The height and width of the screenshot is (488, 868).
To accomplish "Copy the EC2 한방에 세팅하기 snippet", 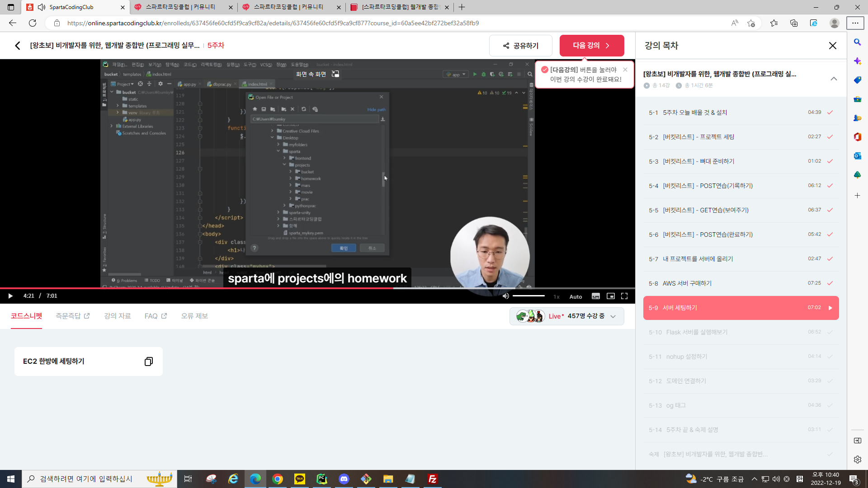I will [149, 361].
